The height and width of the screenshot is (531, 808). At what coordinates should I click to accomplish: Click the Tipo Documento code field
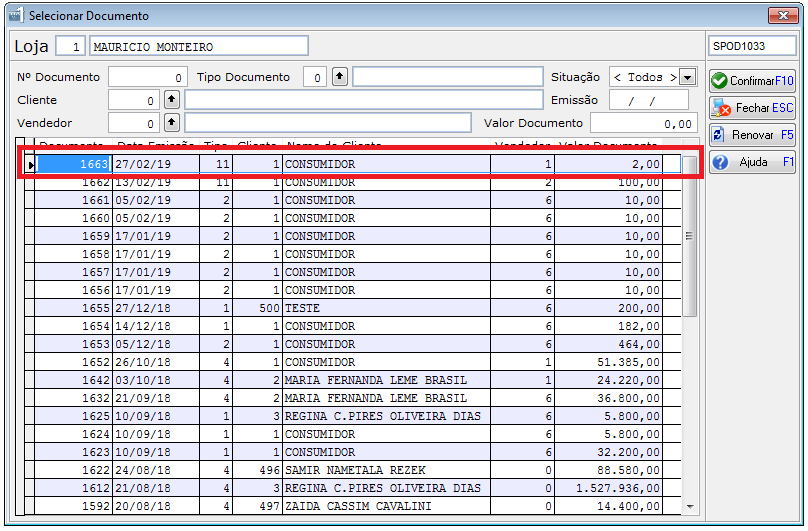(x=314, y=77)
